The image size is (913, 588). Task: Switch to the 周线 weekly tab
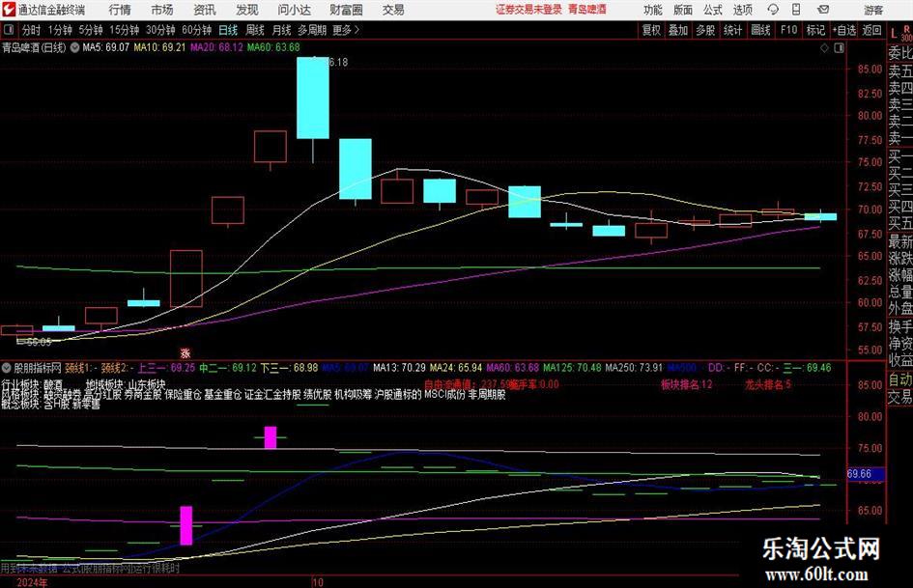[255, 30]
